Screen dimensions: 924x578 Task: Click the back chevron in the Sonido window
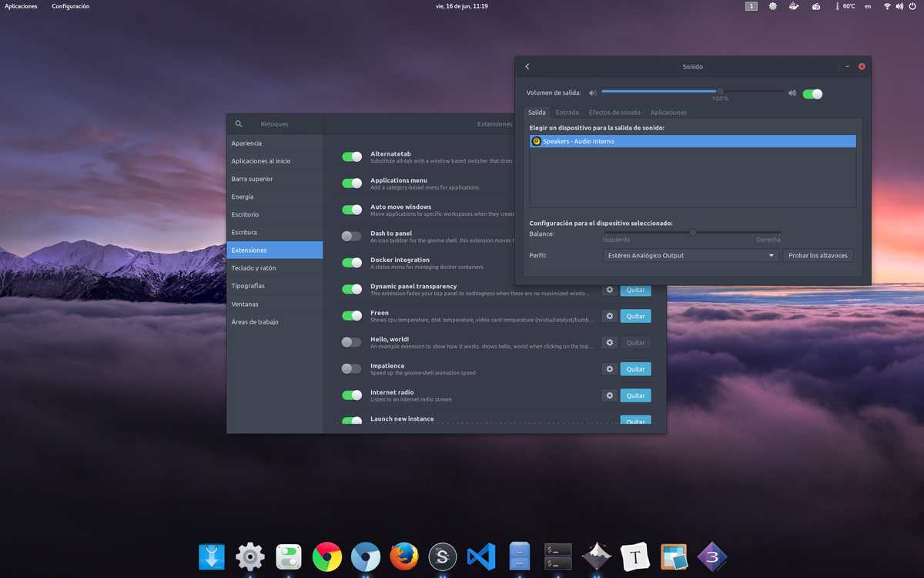[527, 66]
